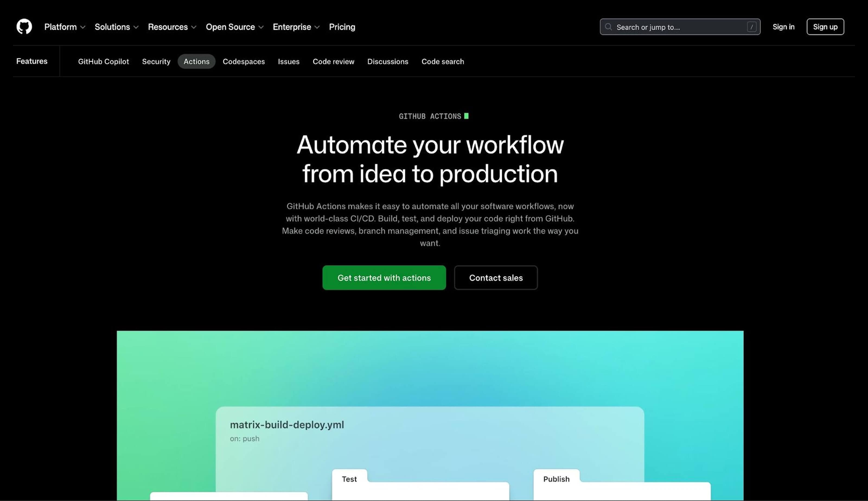Focus the Search or jump to field
The height and width of the screenshot is (501, 868).
[x=680, y=27]
